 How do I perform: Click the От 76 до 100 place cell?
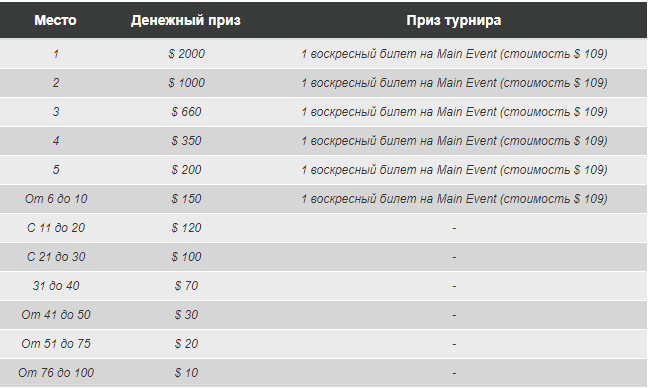click(56, 373)
